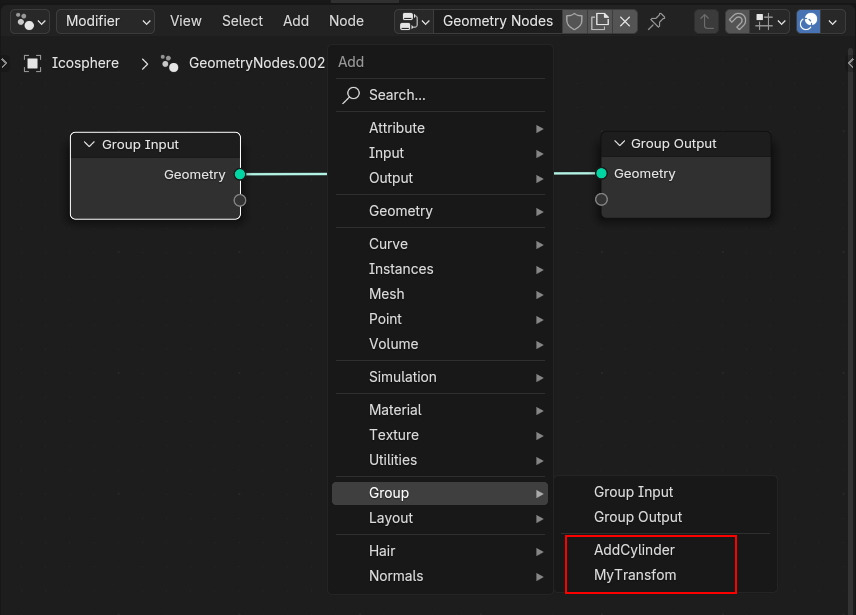Edit the Geometry Nodes tree name
Image resolution: width=856 pixels, height=615 pixels.
point(498,22)
